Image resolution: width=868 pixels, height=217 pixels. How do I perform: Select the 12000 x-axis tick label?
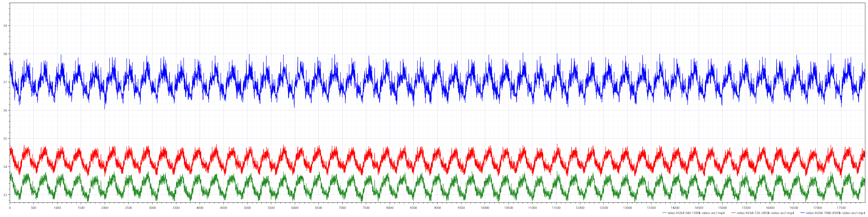(x=580, y=208)
